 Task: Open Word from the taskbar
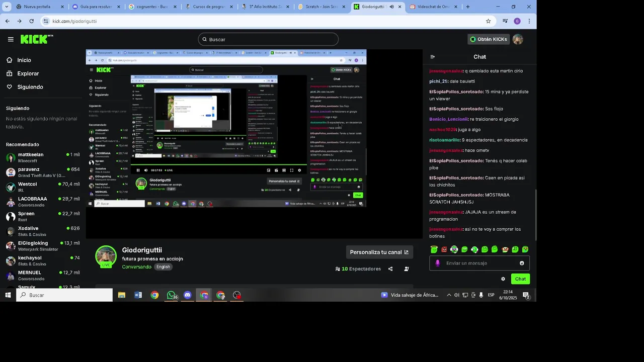point(138,295)
